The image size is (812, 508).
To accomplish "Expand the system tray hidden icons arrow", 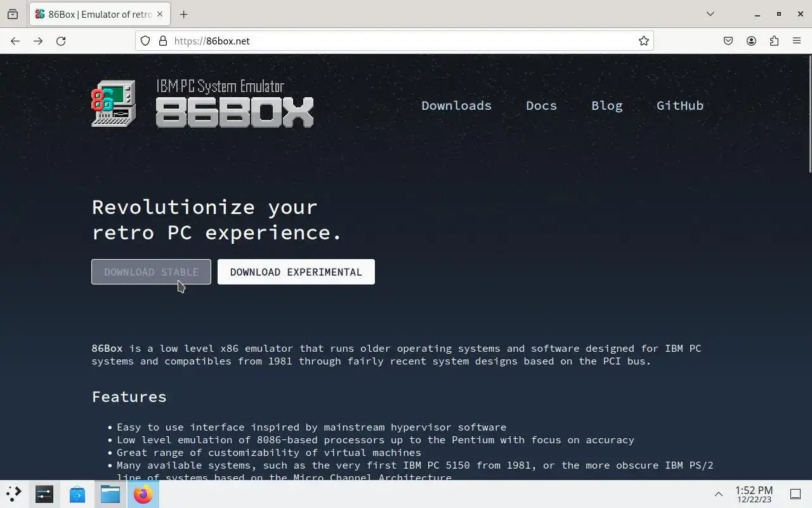I will pos(719,494).
